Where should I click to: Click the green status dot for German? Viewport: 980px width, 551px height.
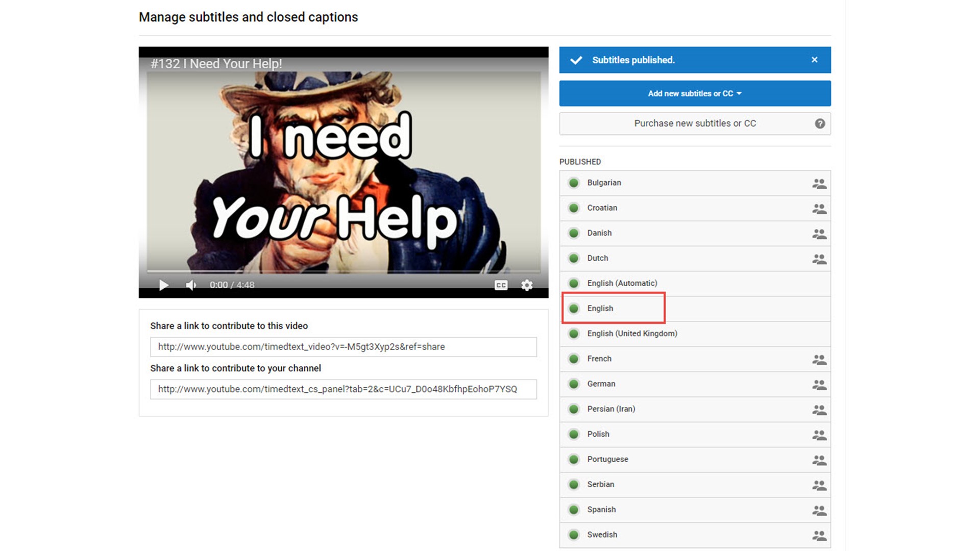(x=574, y=384)
